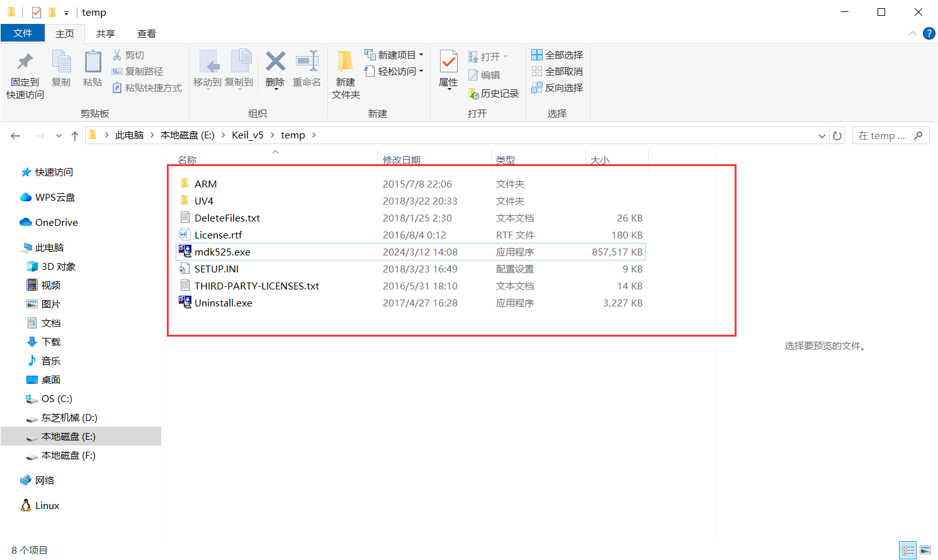Click the Copy (复制) ribbon icon
This screenshot has height=560, width=938.
pyautogui.click(x=61, y=62)
